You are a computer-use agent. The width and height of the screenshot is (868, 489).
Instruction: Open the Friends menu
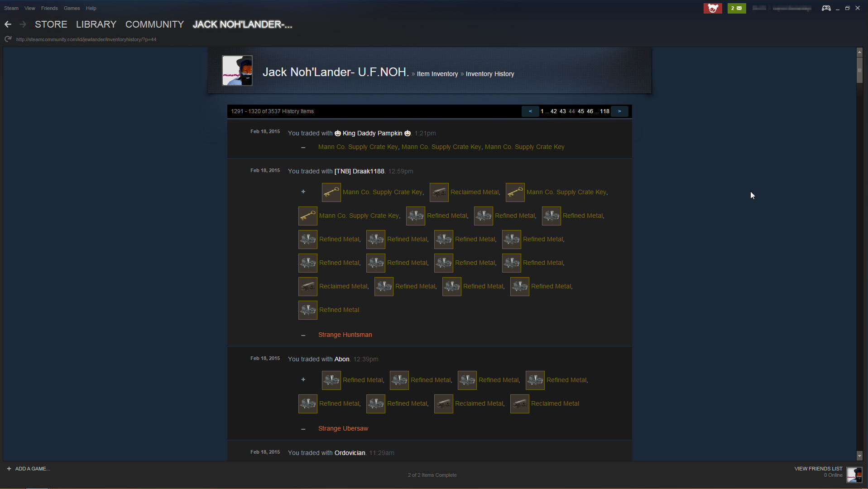[x=49, y=8]
